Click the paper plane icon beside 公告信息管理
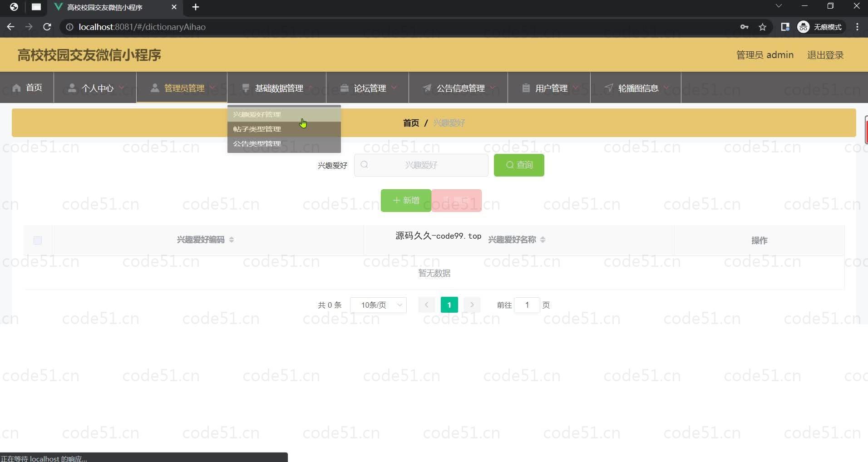Image resolution: width=868 pixels, height=462 pixels. (427, 88)
